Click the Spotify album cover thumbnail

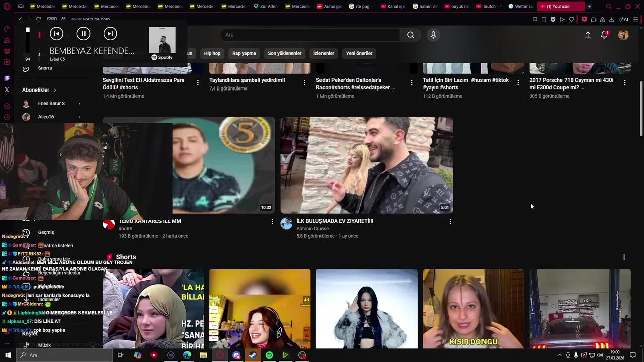162,40
